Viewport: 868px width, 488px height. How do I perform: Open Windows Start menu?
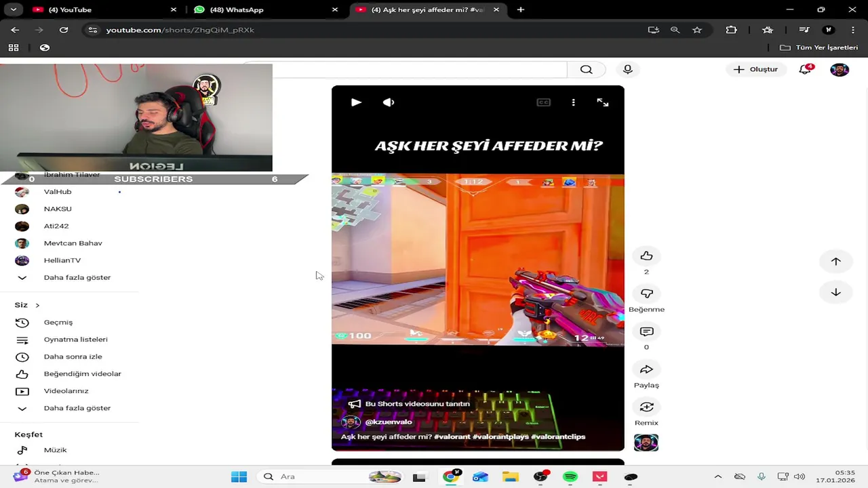tap(239, 476)
